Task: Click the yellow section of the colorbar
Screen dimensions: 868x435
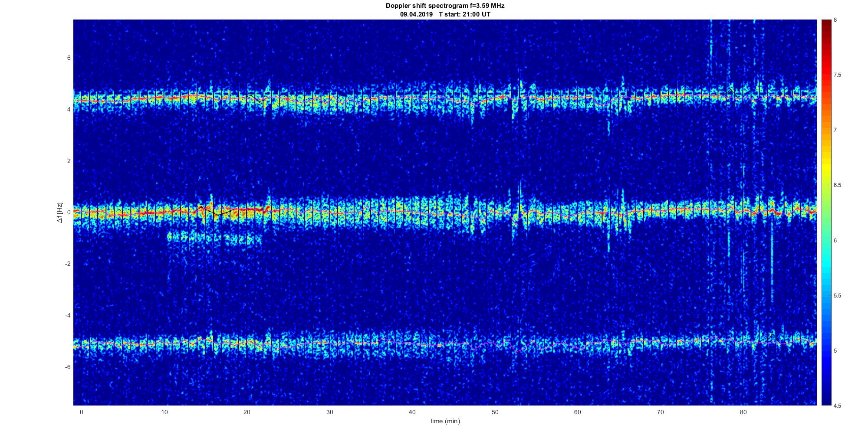Action: coord(826,165)
